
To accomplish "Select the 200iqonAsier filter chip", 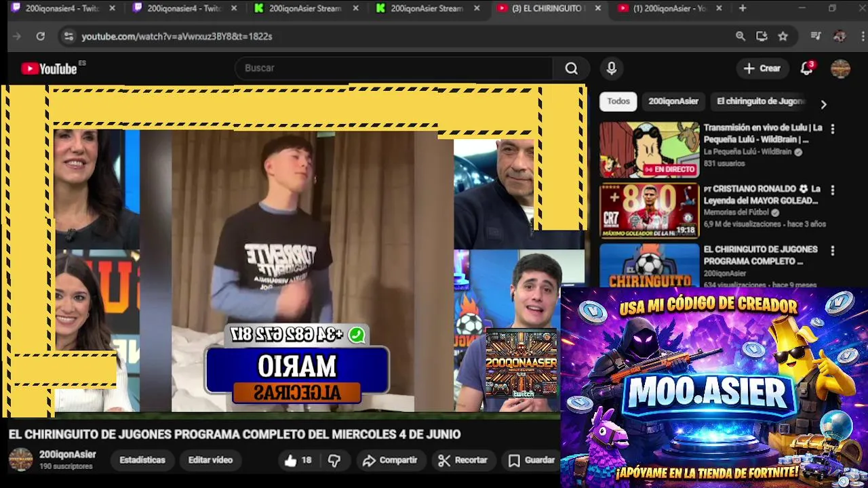I will [673, 102].
